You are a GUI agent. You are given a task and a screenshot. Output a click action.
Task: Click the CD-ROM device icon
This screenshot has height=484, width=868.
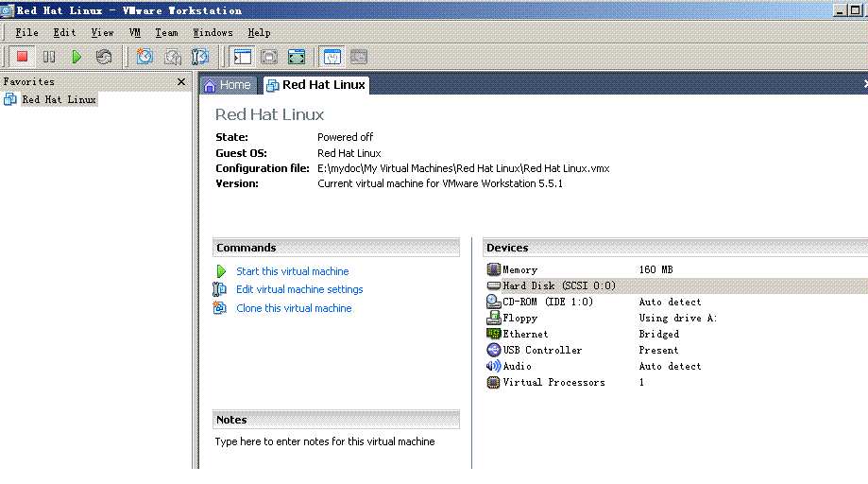tap(493, 302)
